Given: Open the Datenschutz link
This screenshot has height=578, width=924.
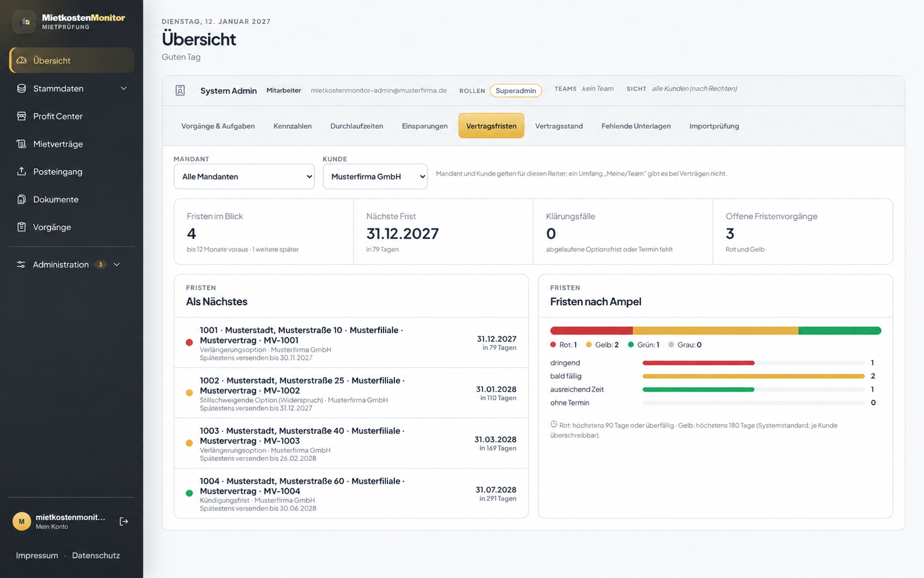Looking at the screenshot, I should 96,556.
